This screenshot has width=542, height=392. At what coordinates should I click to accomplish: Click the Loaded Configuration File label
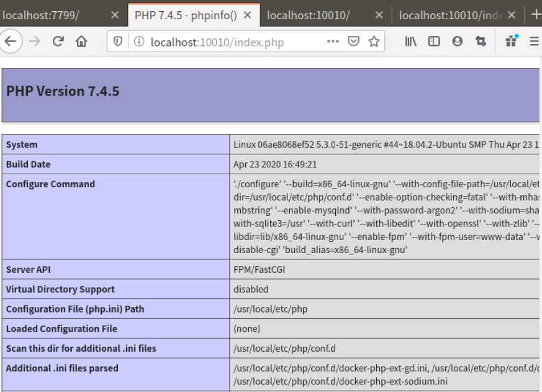(61, 329)
